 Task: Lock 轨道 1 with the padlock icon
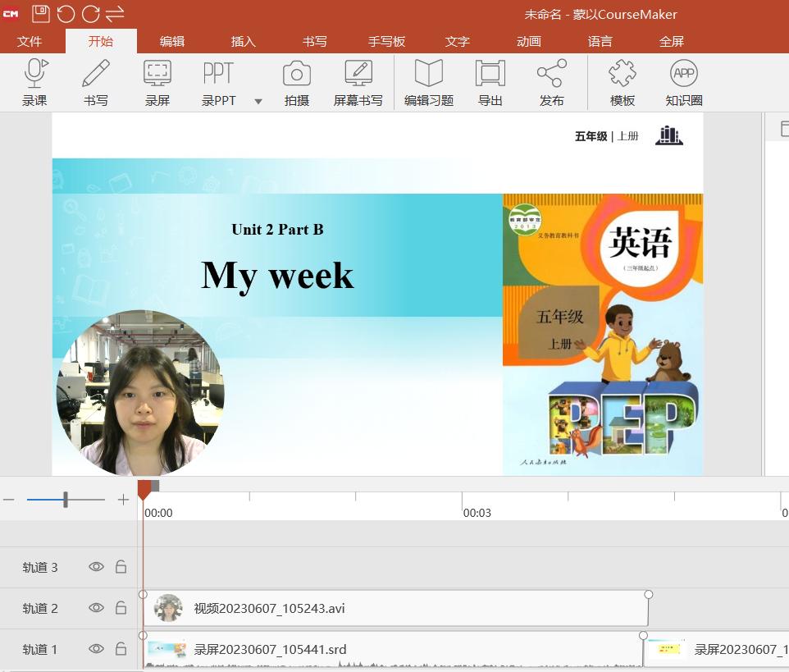click(x=121, y=649)
